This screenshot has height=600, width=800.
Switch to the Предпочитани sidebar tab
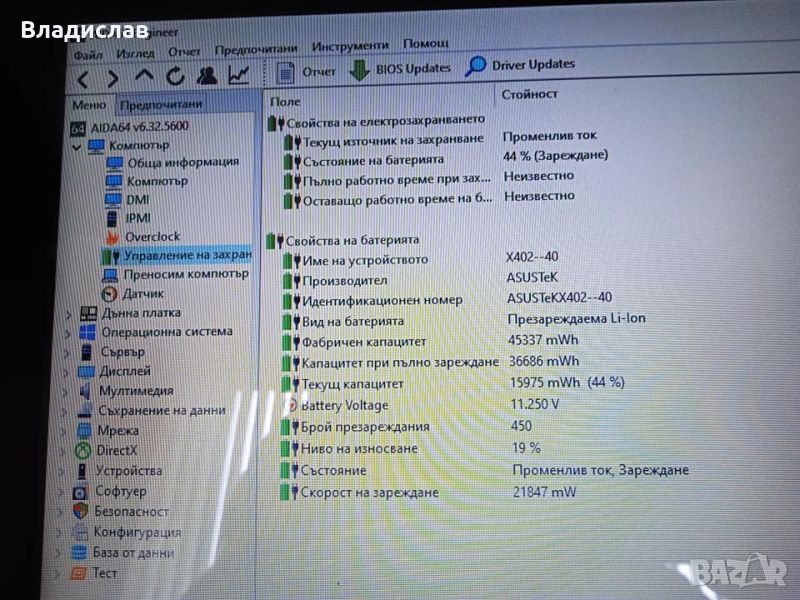[x=161, y=104]
